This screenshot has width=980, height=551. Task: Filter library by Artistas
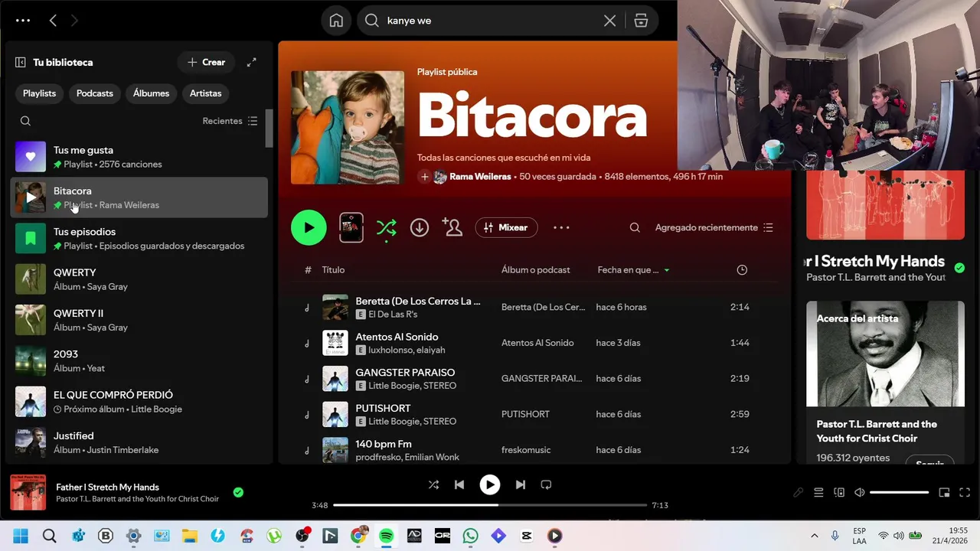[205, 93]
